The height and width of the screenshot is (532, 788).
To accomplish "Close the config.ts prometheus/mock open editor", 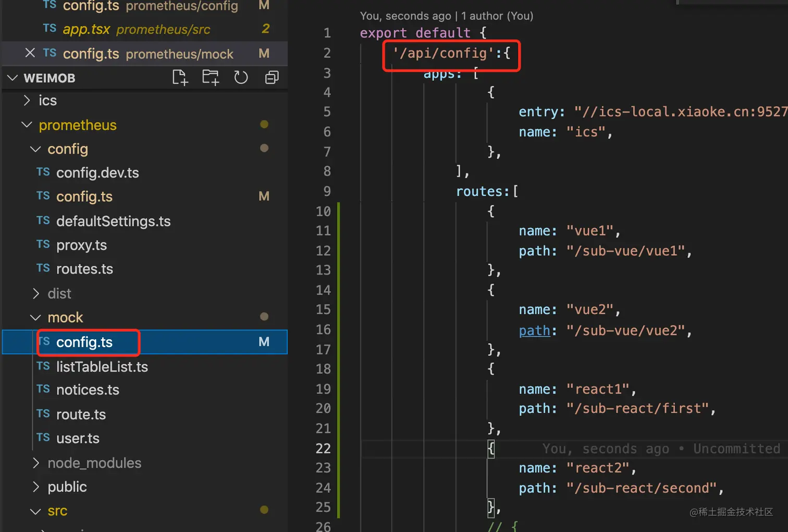I will coord(30,53).
